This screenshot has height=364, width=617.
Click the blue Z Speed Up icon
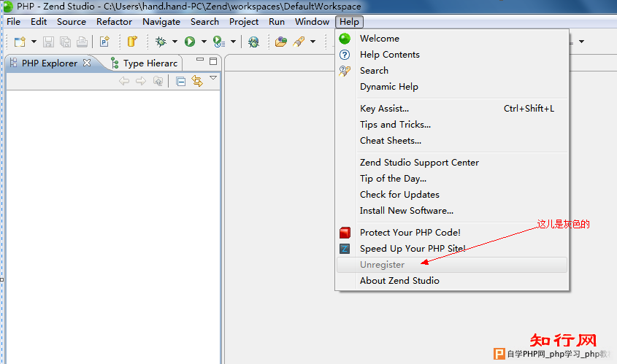click(x=345, y=249)
